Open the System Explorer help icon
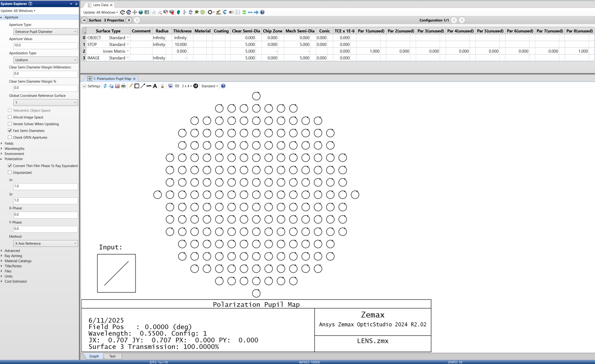 point(30,4)
